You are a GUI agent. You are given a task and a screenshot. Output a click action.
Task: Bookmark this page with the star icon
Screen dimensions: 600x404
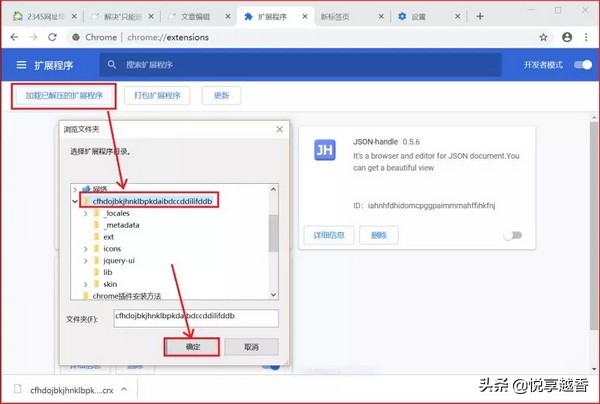coord(543,37)
